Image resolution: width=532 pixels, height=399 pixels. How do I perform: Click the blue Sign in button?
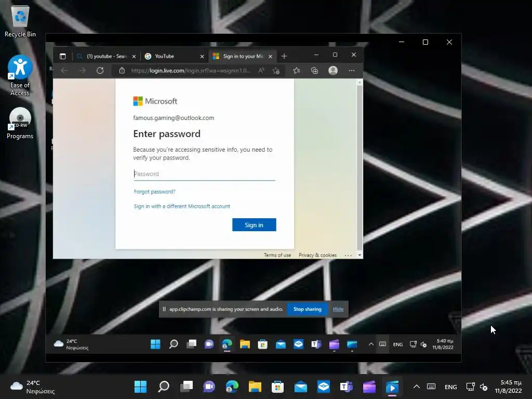[x=254, y=225]
